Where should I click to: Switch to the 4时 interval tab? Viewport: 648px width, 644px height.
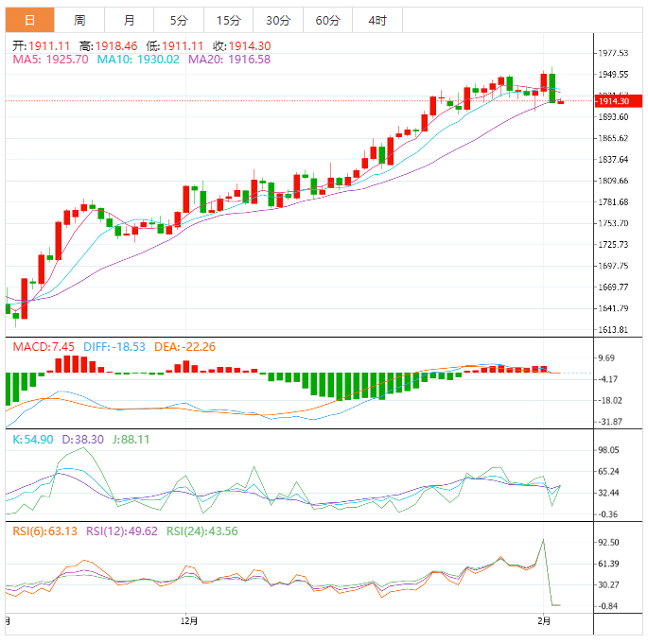(x=377, y=20)
